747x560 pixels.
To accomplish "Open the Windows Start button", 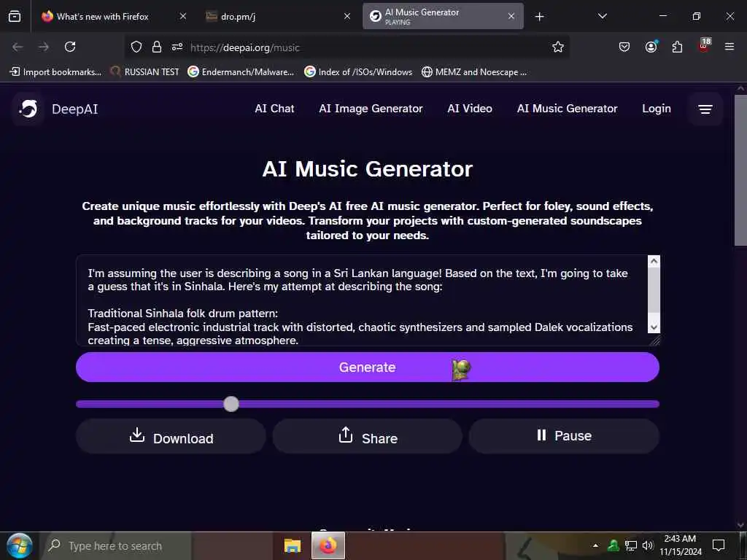I will [x=19, y=545].
